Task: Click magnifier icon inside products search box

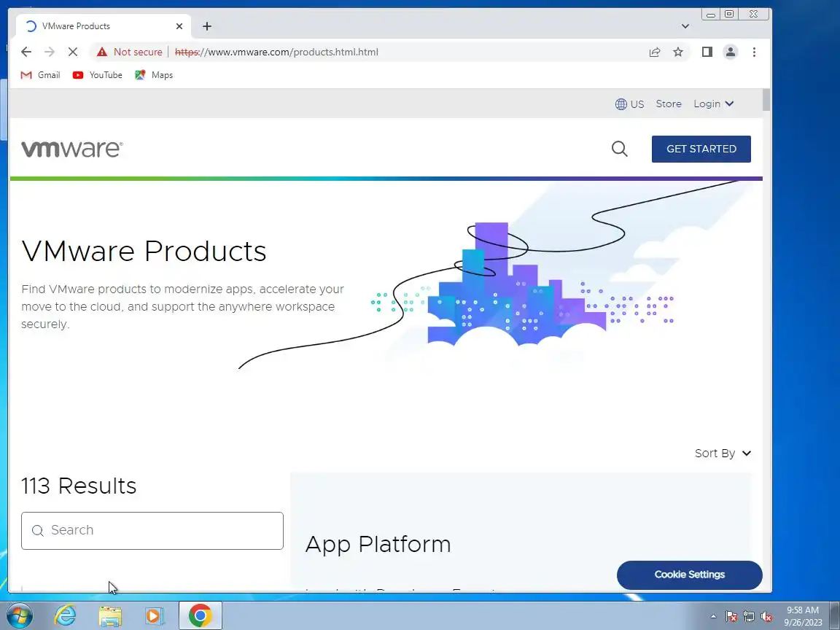Action: pos(37,530)
